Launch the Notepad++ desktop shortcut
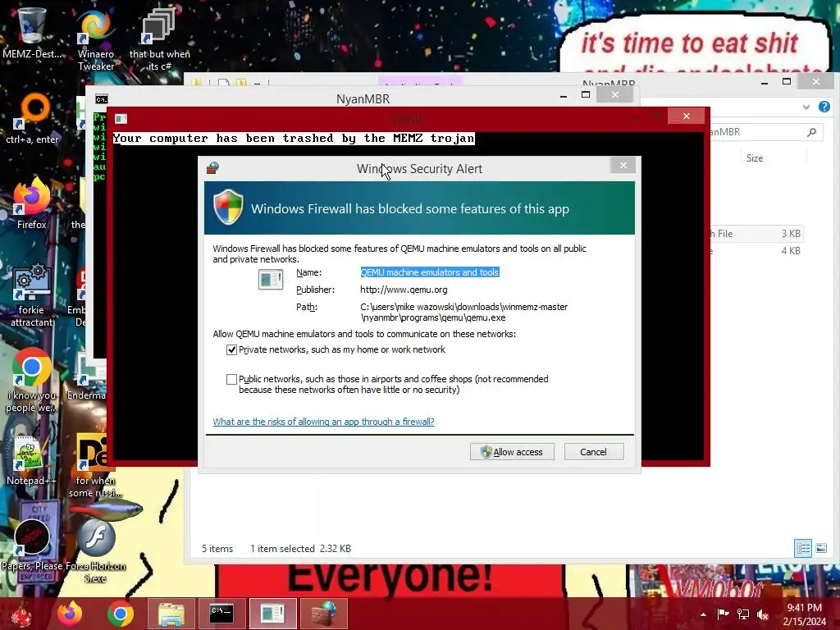This screenshot has width=840, height=630. (x=31, y=461)
